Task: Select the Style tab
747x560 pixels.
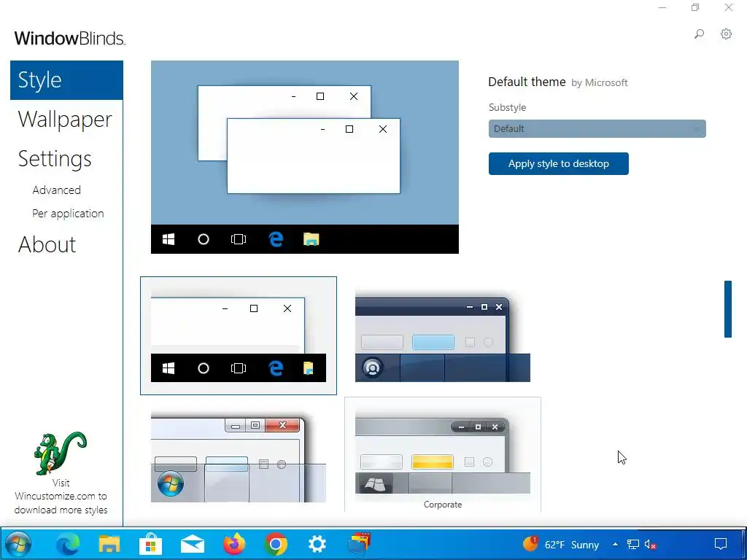Action: click(x=66, y=80)
